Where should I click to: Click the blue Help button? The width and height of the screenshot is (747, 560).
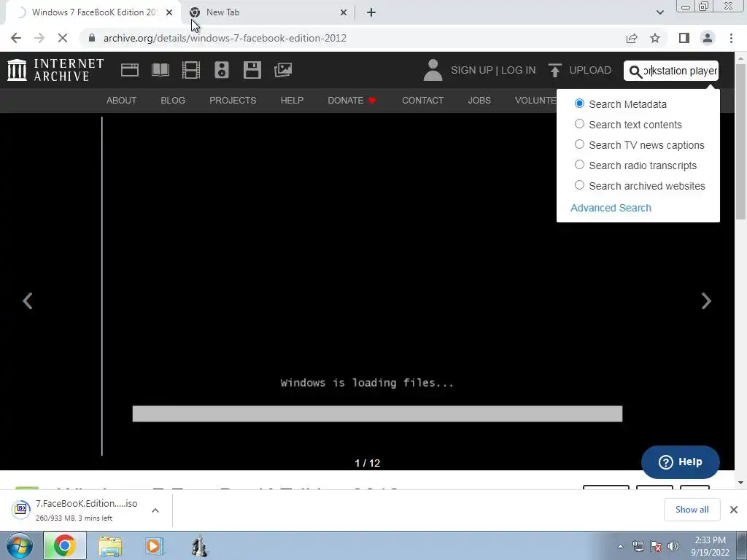coord(681,462)
